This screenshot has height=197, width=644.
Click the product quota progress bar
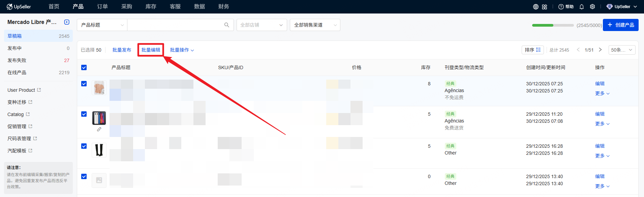(553, 25)
